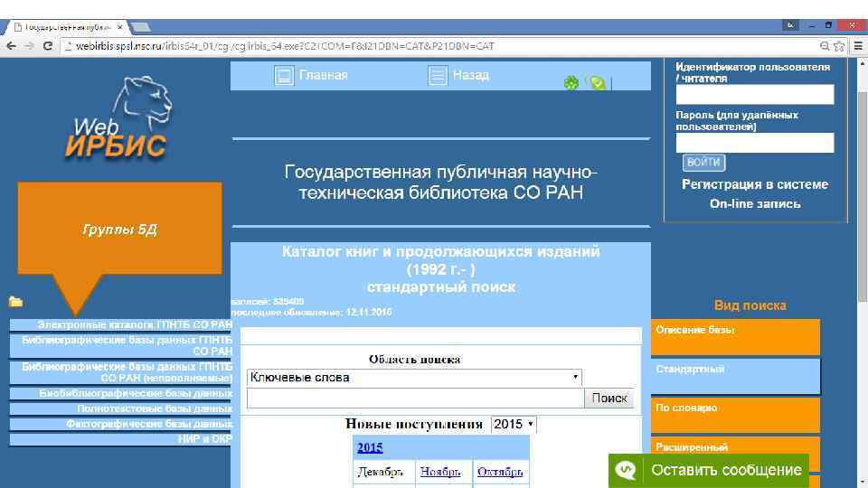Viewport: 868px width, 488px height.
Task: Click the library title heading
Action: (x=440, y=182)
